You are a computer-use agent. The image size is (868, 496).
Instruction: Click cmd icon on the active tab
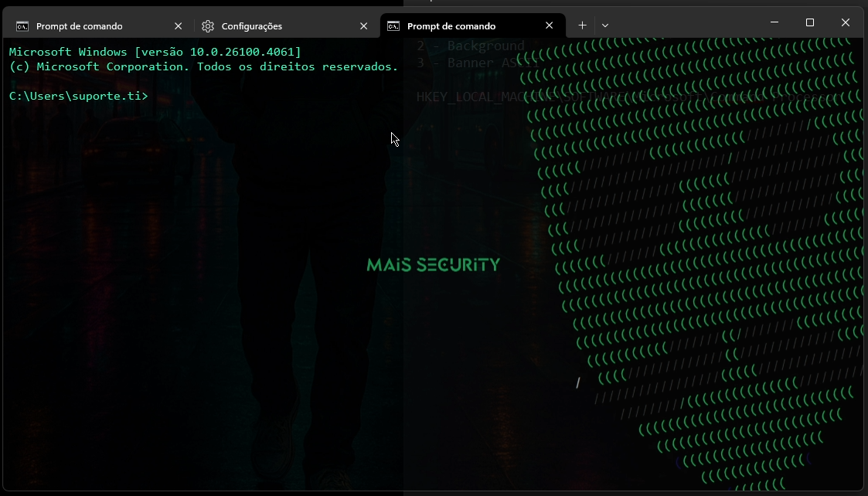[393, 26]
